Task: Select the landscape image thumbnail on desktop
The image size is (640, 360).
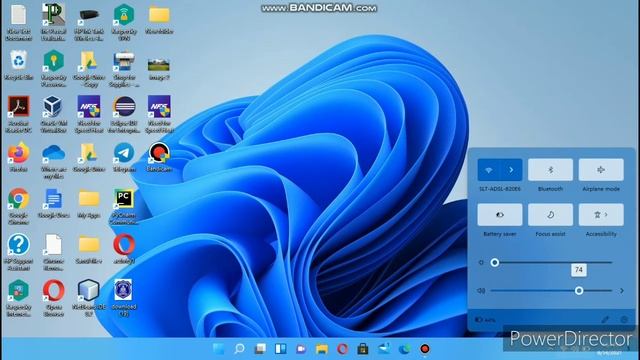Action: pos(159,68)
